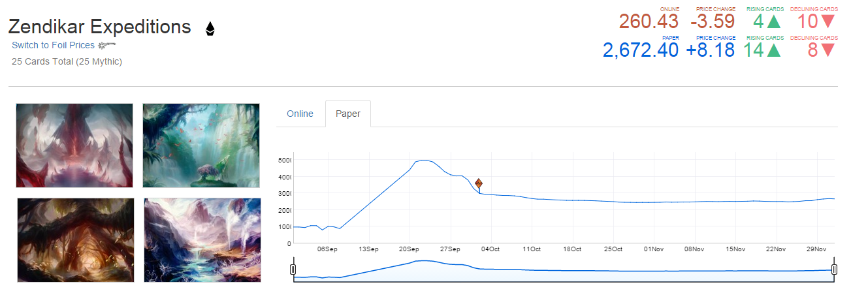868x293 pixels.
Task: Grab the left handle of the chart range slider
Action: click(x=293, y=270)
